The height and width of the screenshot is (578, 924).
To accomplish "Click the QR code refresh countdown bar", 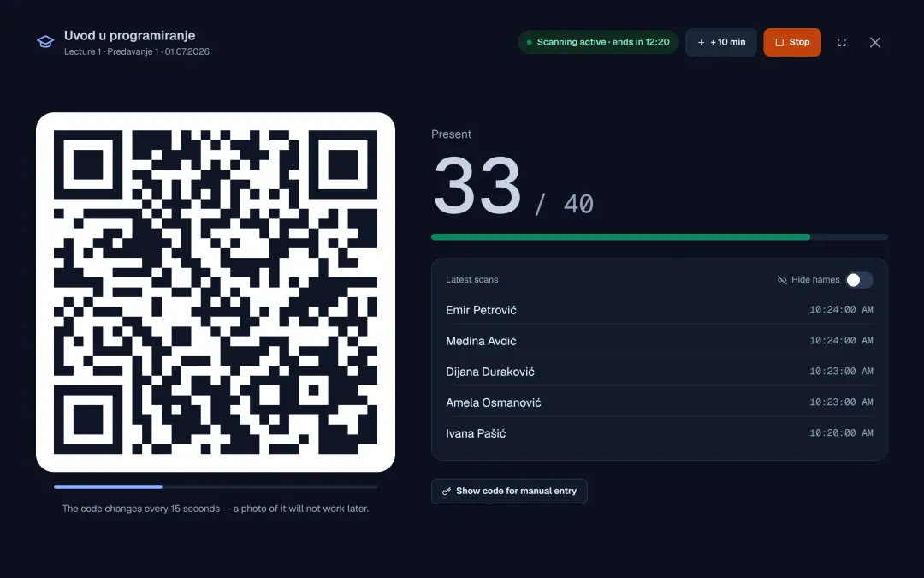I will coord(216,486).
